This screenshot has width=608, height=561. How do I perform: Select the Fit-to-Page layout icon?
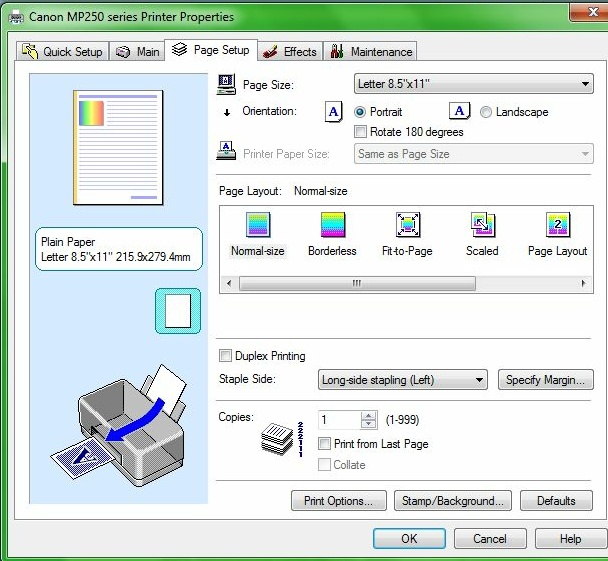coord(408,224)
